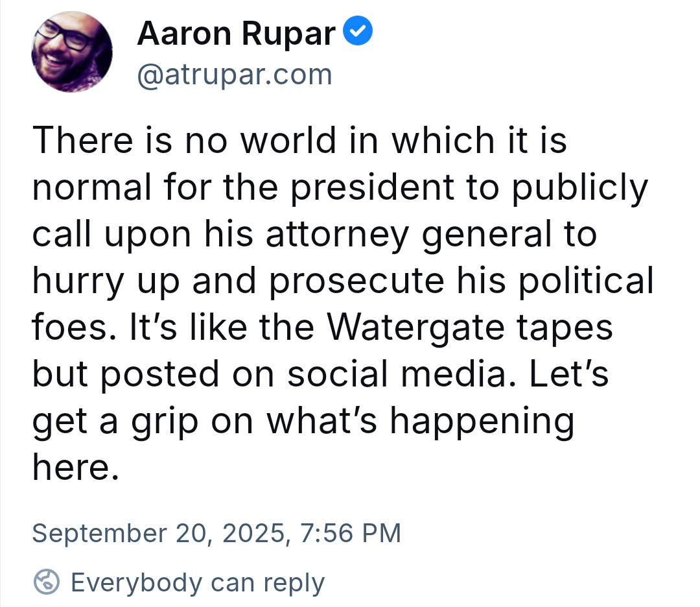
Task: Click the word happening in the post
Action: coord(482,422)
